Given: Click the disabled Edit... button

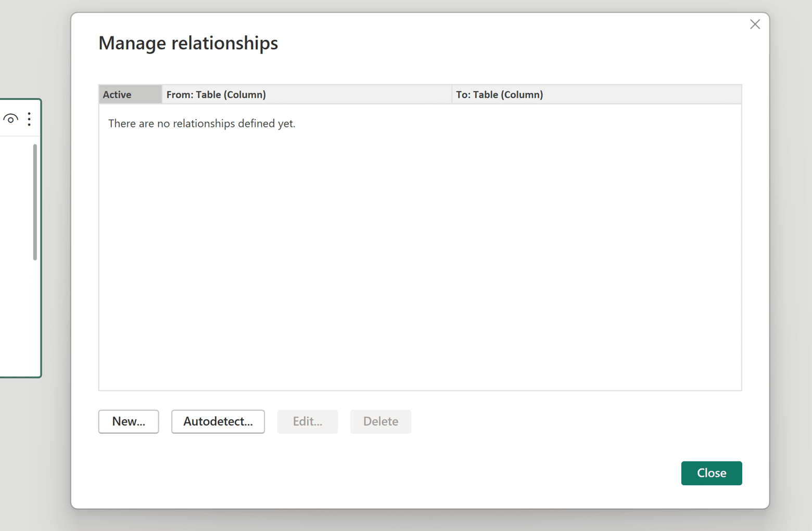Looking at the screenshot, I should [x=307, y=421].
